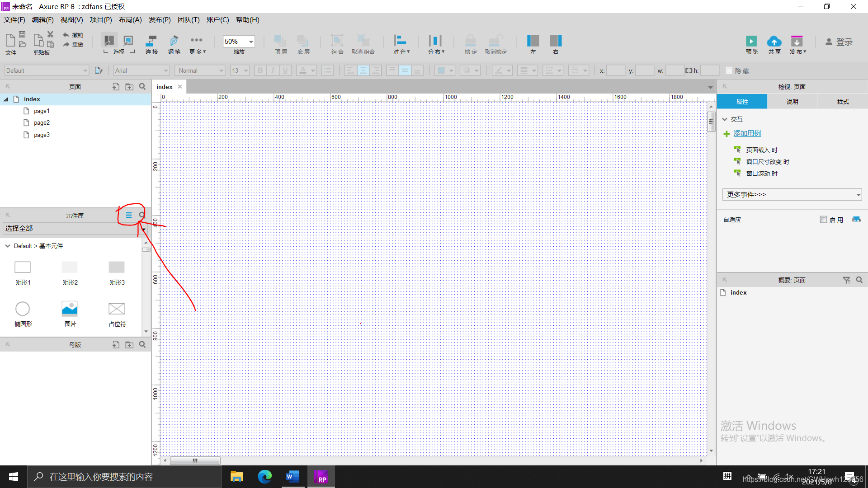Screen dimensions: 868x488
Task: Open the Publish menu in menu bar
Action: pos(159,20)
